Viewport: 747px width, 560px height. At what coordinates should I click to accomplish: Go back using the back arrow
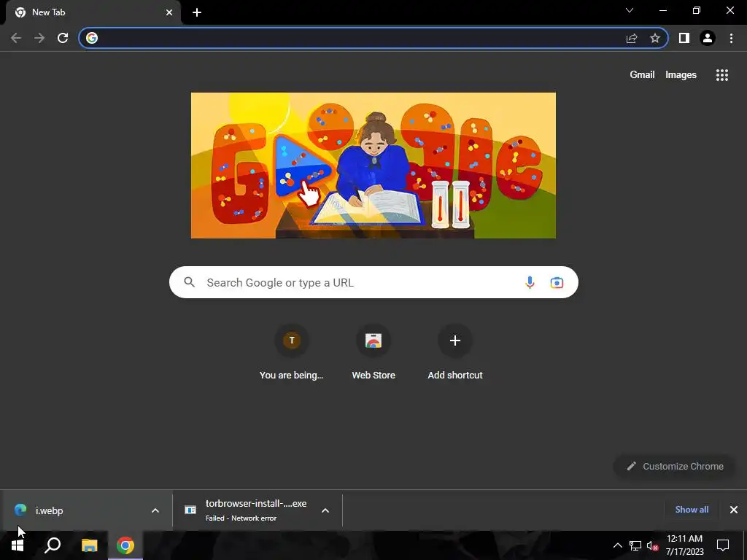[16, 38]
